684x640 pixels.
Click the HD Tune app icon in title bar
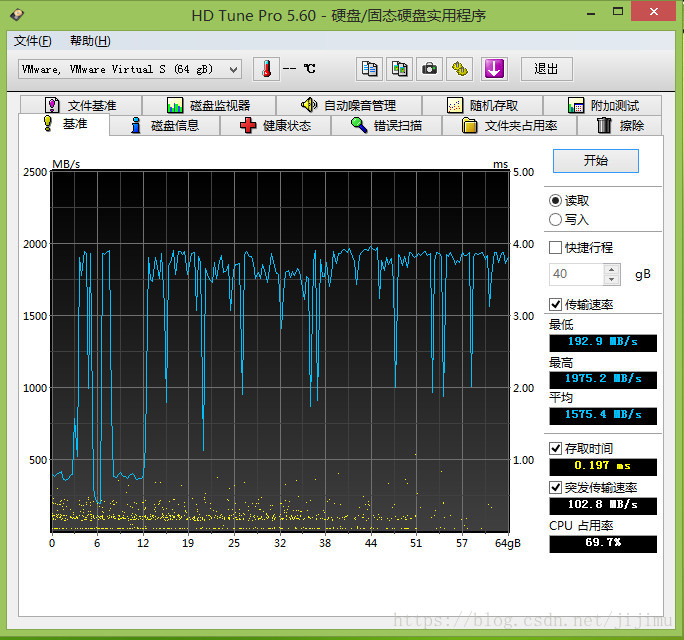(17, 15)
